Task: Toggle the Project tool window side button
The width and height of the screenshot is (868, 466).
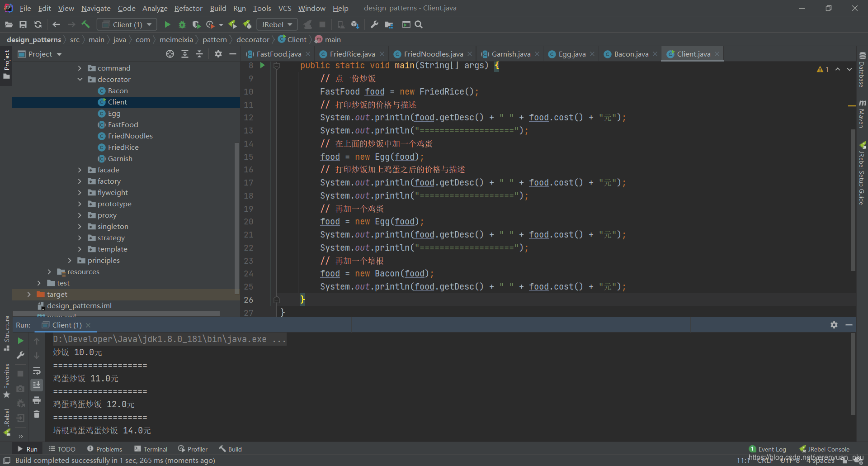Action: click(6, 64)
